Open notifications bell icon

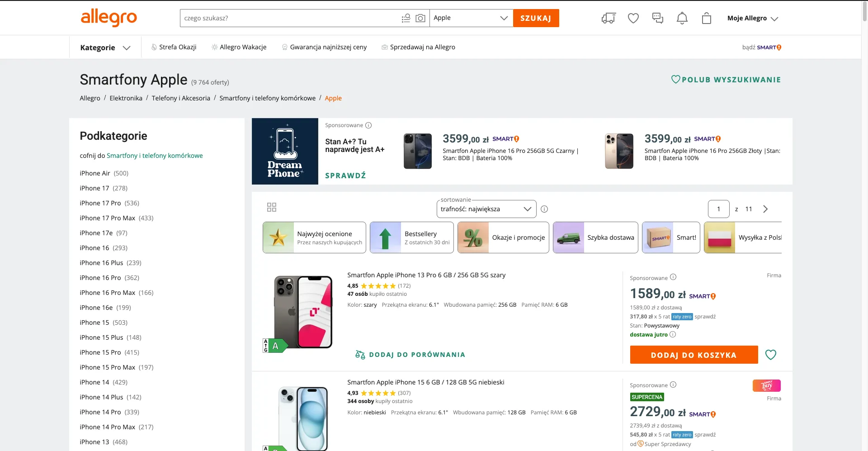coord(682,18)
